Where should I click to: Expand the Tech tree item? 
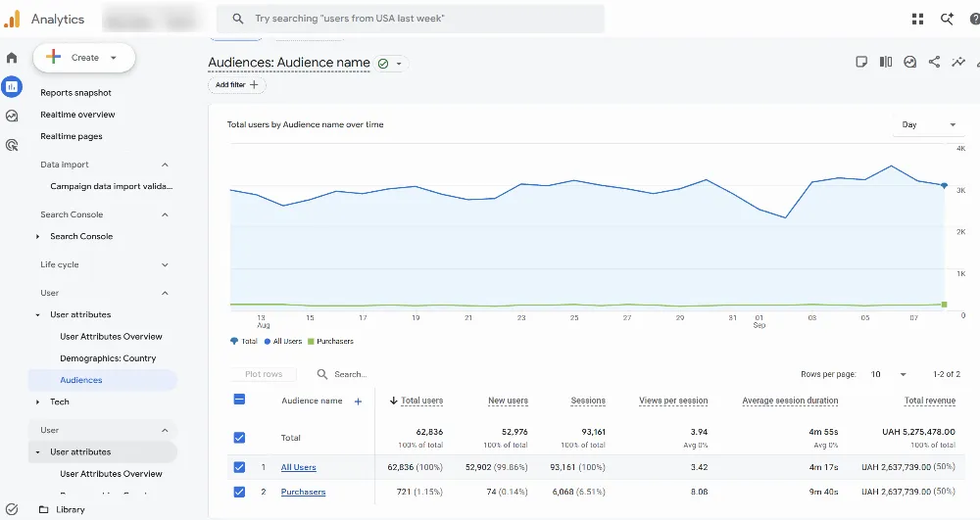(37, 402)
